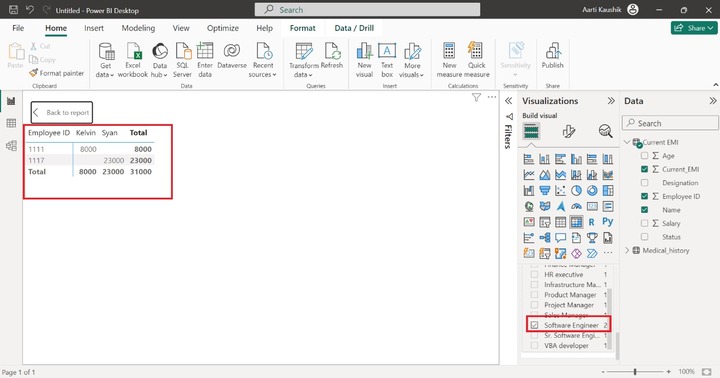
Task: Click the Format painter button
Action: click(x=57, y=73)
